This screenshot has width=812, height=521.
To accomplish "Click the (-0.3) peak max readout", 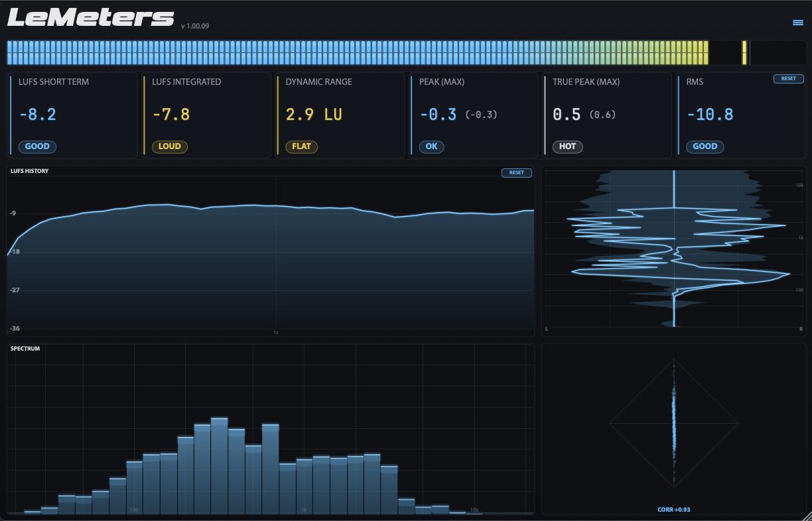I will (x=482, y=115).
